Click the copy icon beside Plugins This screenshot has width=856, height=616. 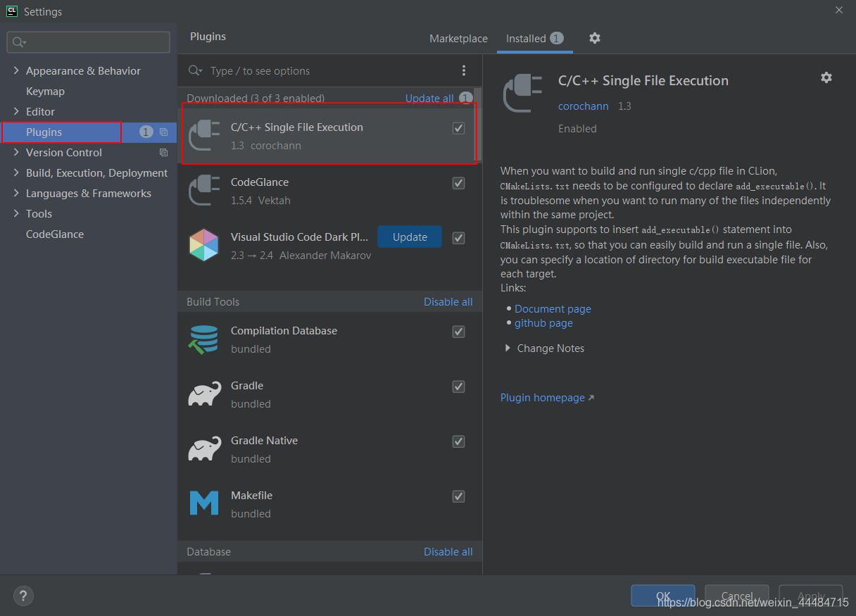pyautogui.click(x=163, y=132)
